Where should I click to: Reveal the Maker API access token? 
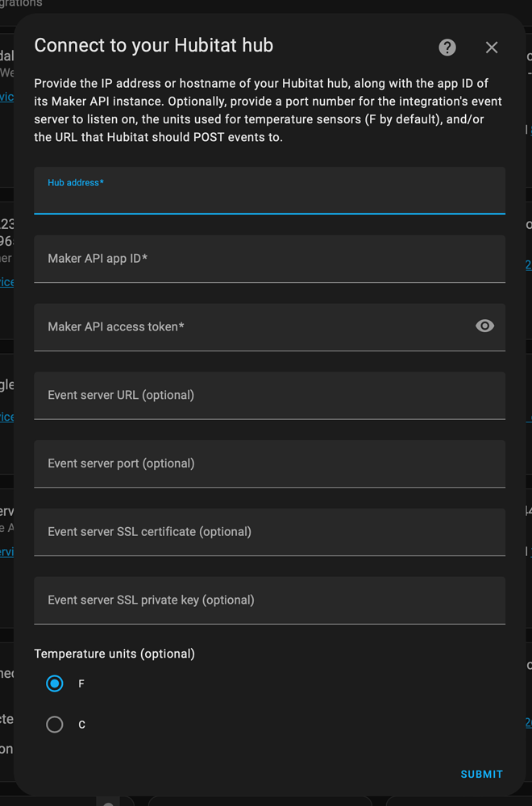[484, 326]
